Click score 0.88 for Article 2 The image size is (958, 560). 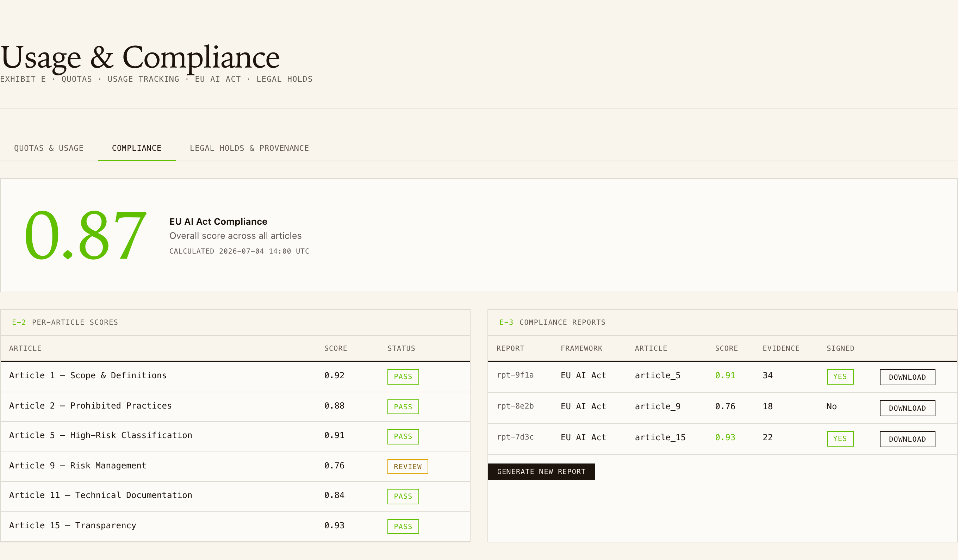334,406
